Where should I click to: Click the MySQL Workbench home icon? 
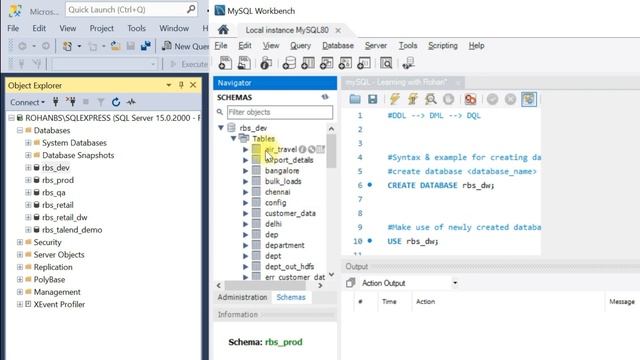[223, 30]
